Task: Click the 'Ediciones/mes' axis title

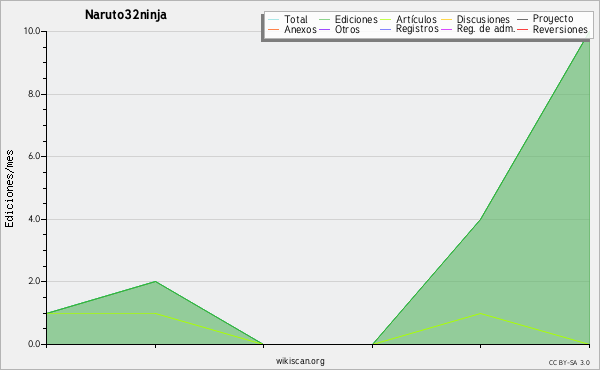Action: pyautogui.click(x=9, y=189)
